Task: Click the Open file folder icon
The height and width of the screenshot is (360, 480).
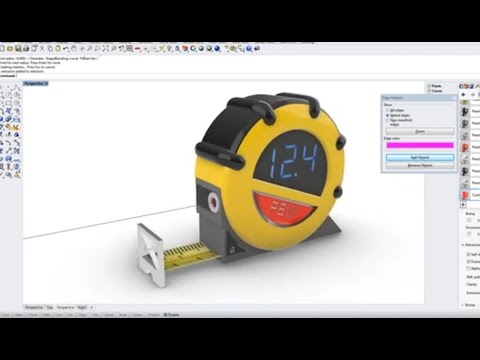Action: (10, 49)
